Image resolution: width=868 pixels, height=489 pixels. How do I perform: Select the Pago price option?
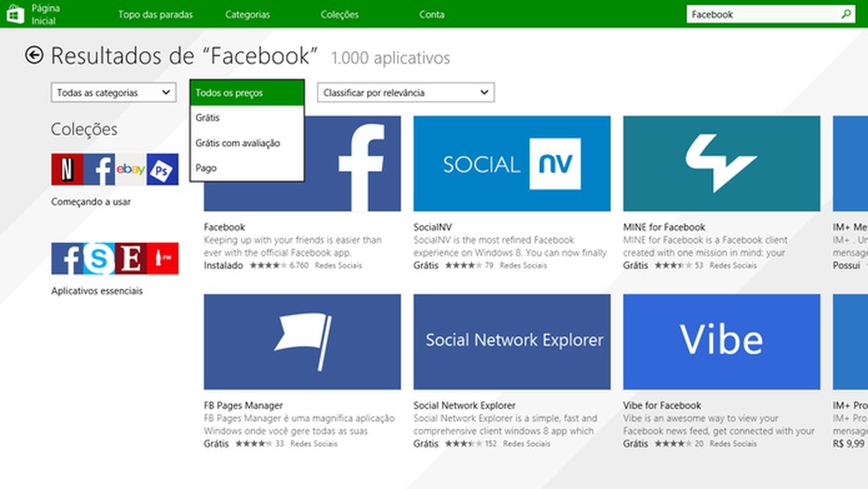247,168
